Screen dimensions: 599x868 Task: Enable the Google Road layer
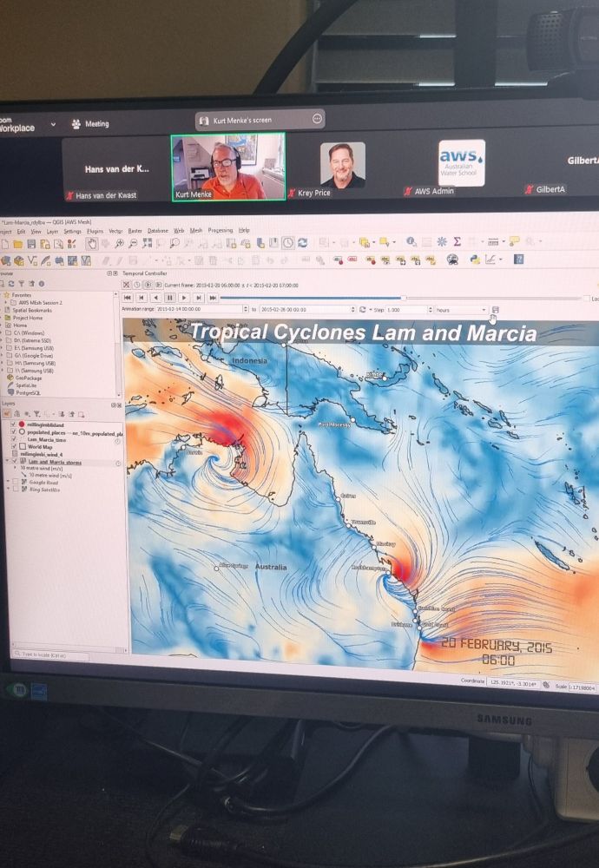pos(15,482)
